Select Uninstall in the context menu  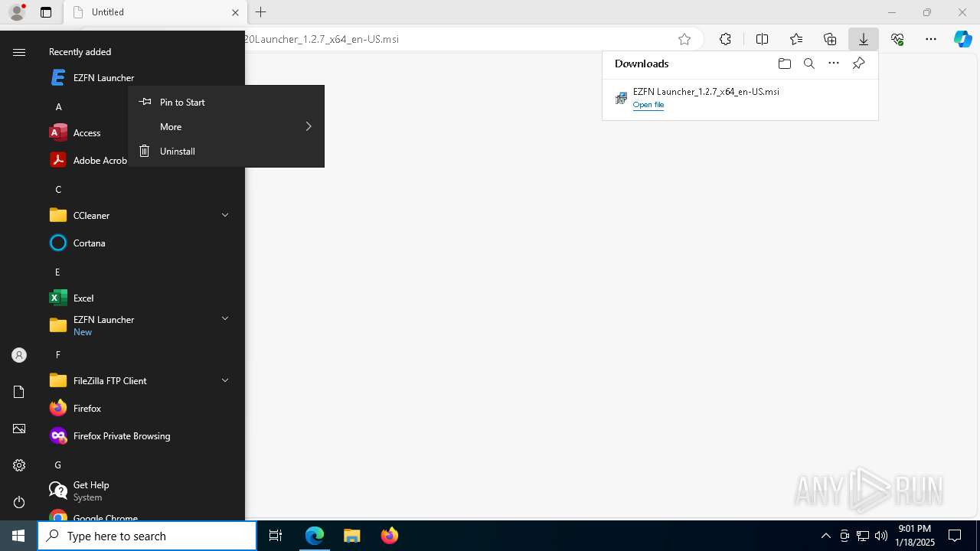click(x=226, y=151)
